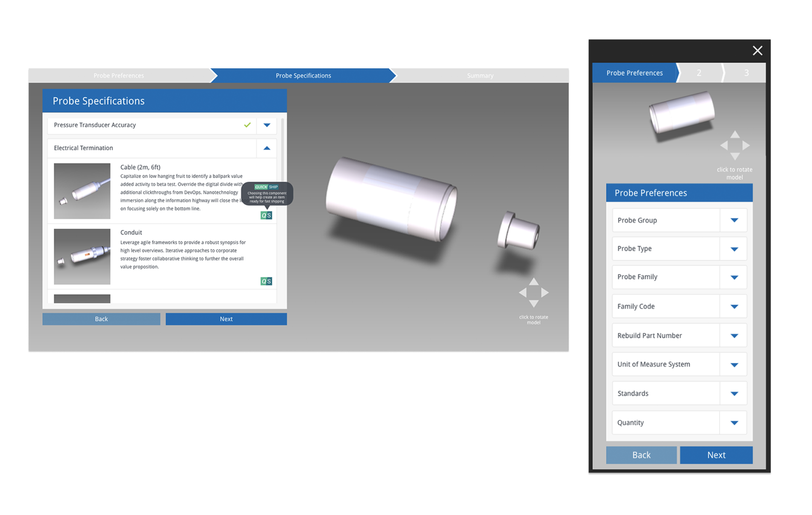The width and height of the screenshot is (812, 515).
Task: Select the Cable (2m, 6ft) thumbnail image
Action: click(x=82, y=191)
